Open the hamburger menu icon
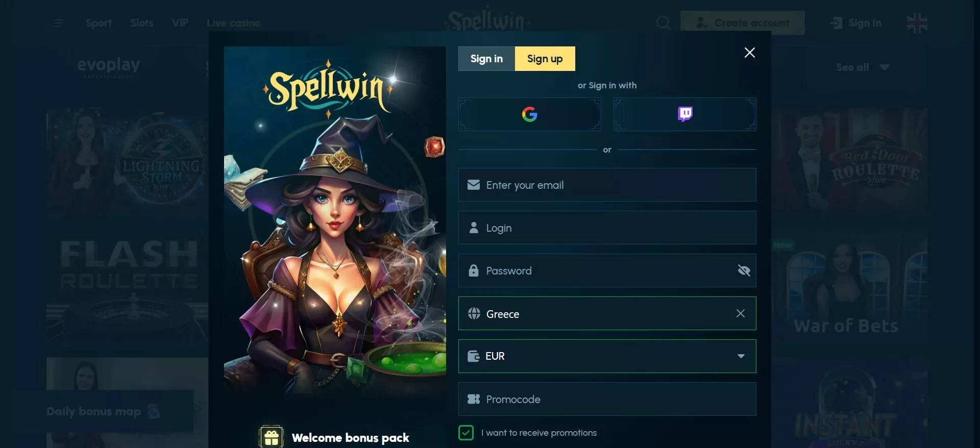Viewport: 980px width, 448px height. point(58,23)
